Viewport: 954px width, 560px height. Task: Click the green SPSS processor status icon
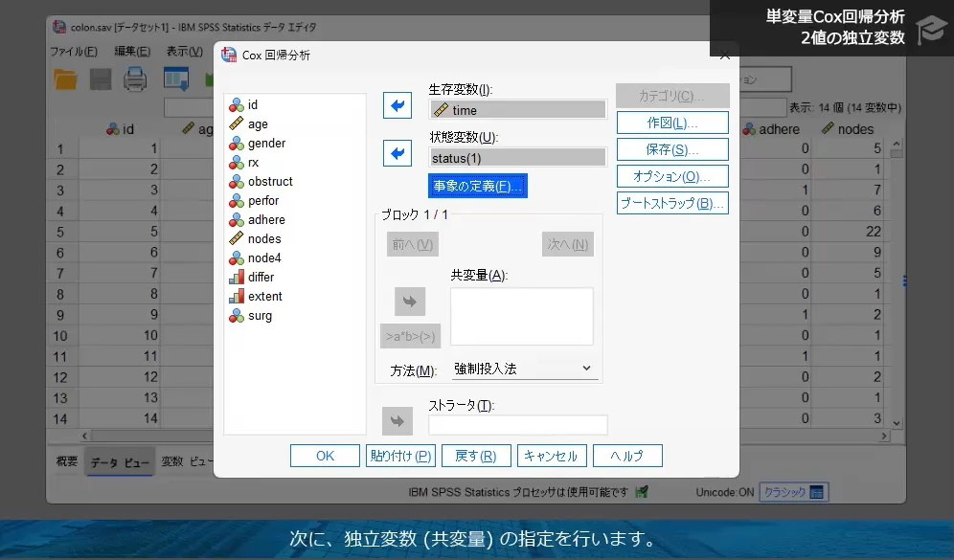pos(642,489)
